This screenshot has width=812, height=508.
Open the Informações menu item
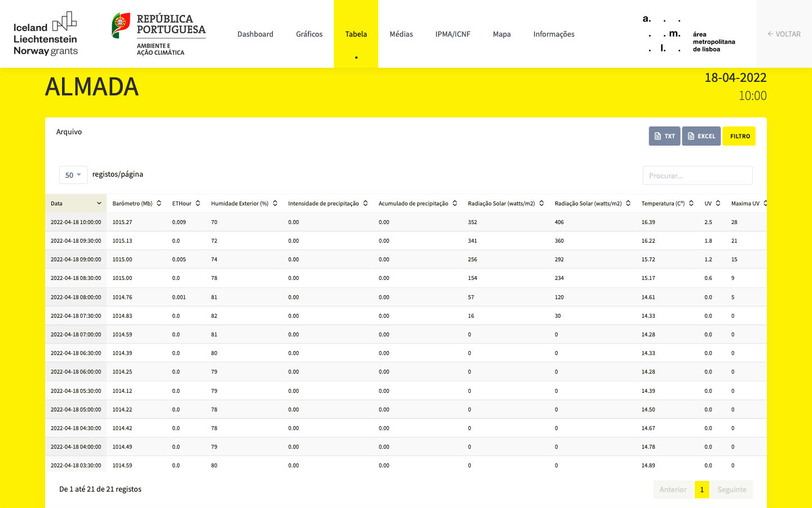point(554,34)
